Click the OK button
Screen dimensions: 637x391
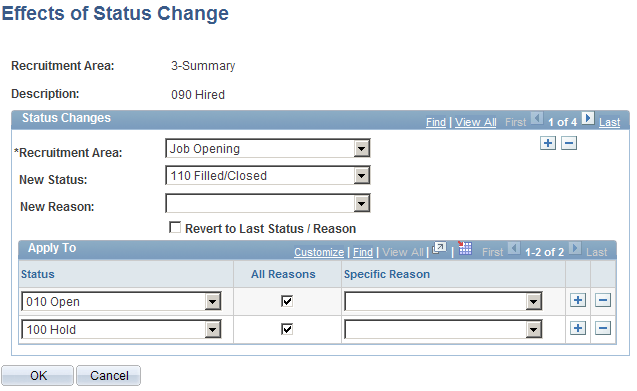pos(37,376)
